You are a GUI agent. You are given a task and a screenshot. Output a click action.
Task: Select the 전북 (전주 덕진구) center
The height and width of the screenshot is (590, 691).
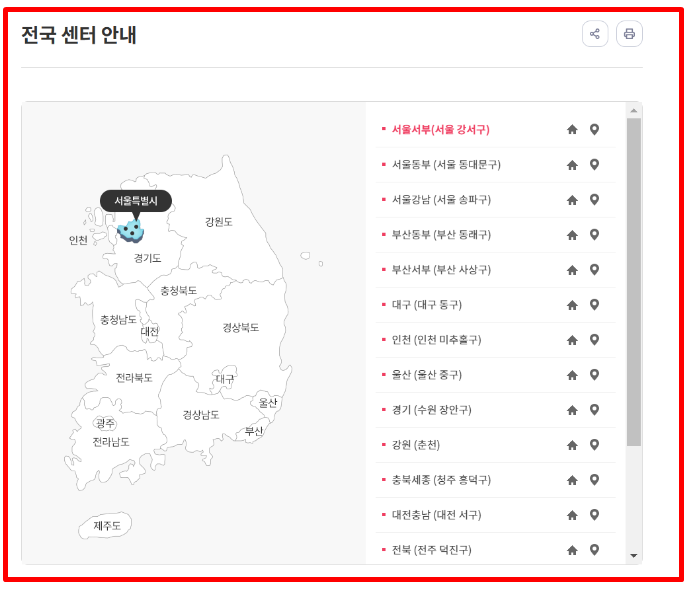point(431,550)
